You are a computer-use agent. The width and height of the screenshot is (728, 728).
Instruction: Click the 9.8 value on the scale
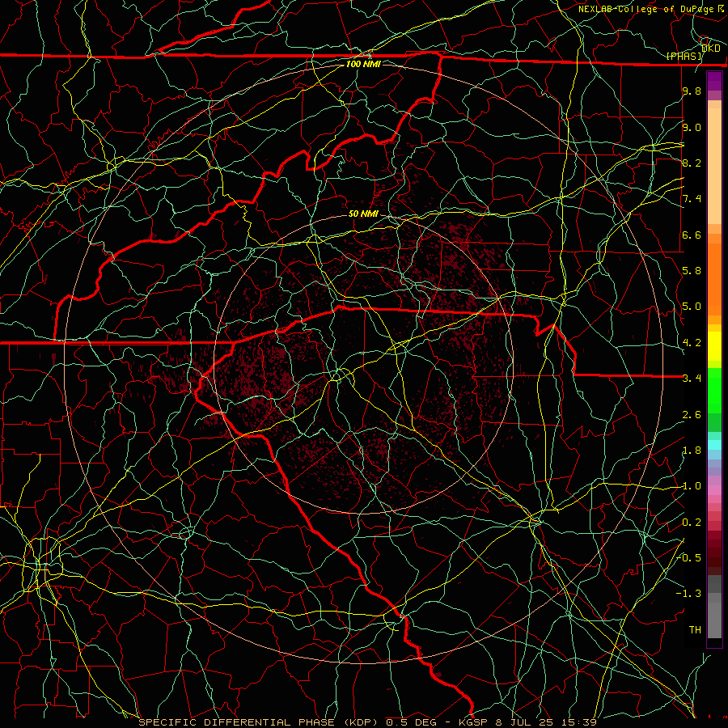[x=692, y=91]
